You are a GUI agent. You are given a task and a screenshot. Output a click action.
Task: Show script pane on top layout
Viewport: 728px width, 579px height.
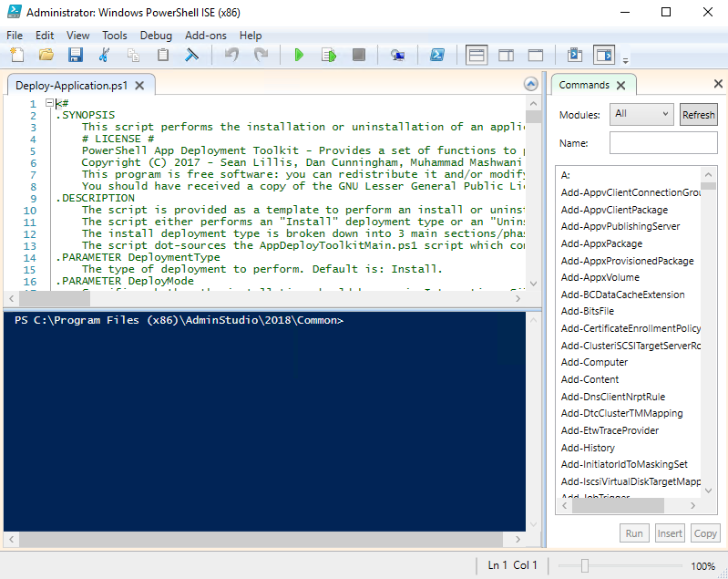(x=477, y=56)
